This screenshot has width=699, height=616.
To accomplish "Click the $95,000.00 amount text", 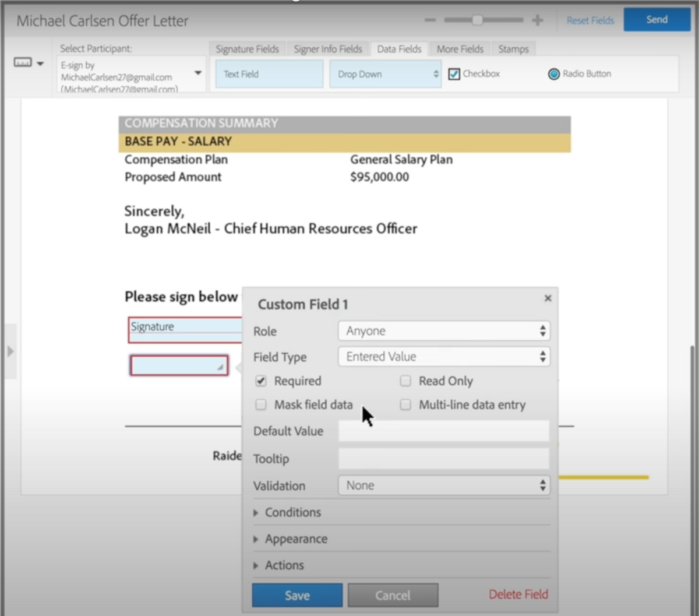I will pos(380,177).
